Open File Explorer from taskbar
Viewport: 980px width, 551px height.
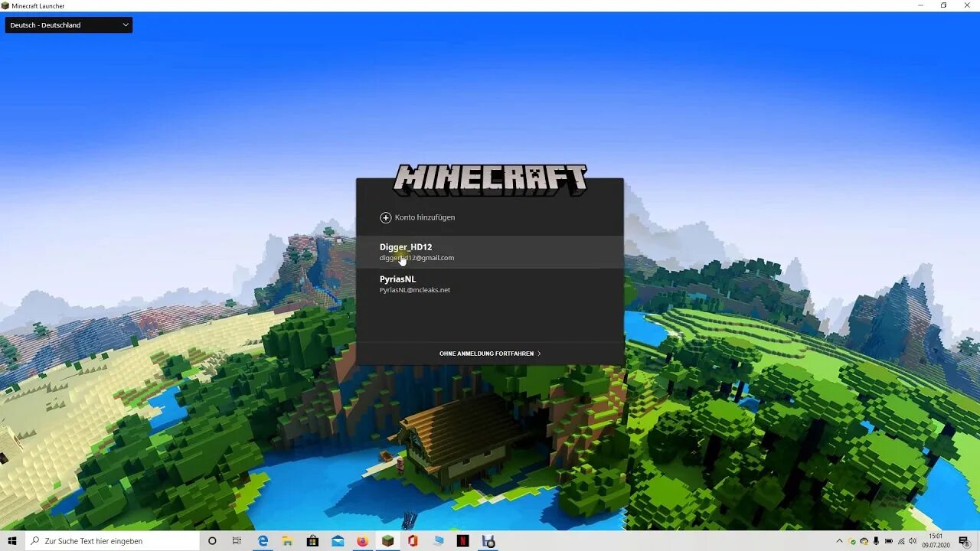coord(288,541)
